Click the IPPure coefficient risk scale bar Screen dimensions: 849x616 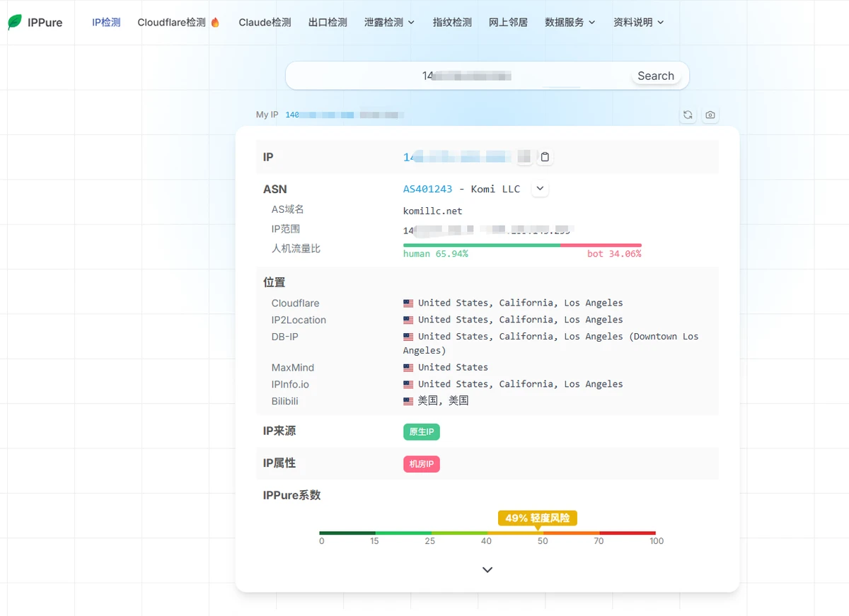487,533
